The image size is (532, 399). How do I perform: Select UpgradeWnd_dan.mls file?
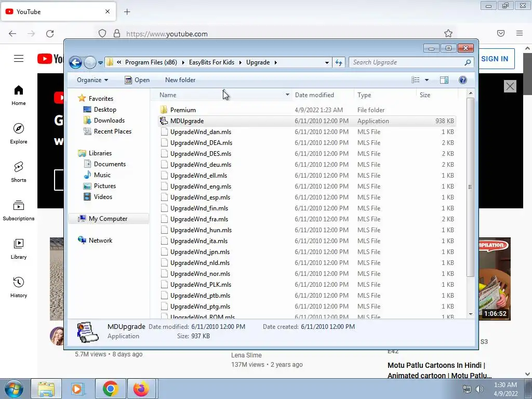pyautogui.click(x=307, y=131)
